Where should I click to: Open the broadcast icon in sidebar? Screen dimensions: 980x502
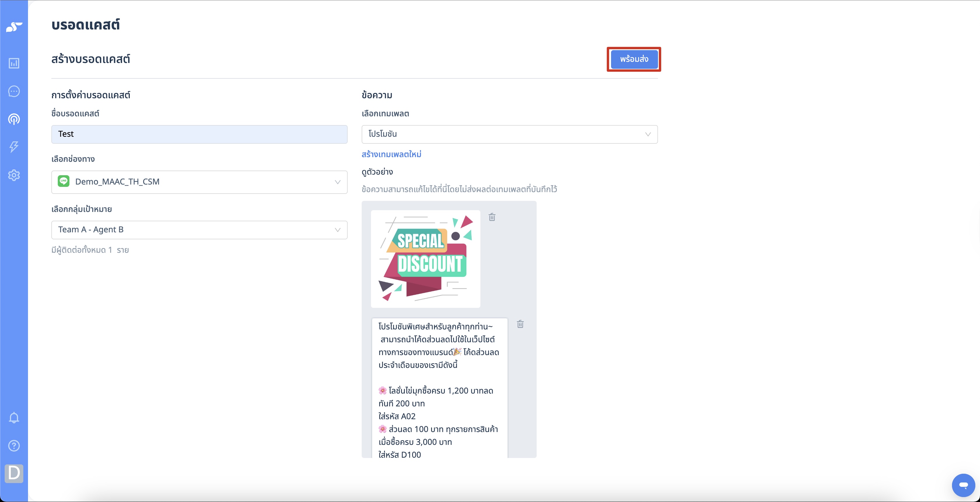(x=14, y=120)
